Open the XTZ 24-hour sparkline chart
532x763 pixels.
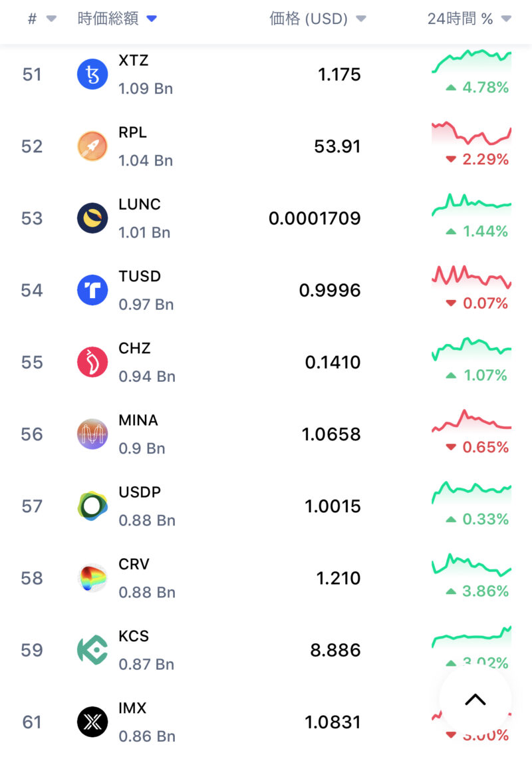click(x=471, y=61)
